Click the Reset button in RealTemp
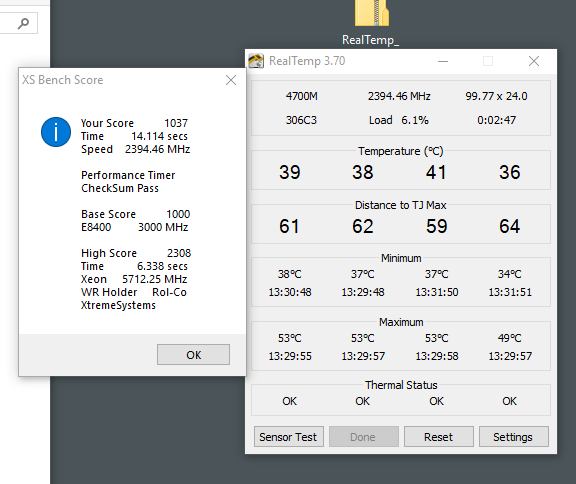The height and width of the screenshot is (484, 576). click(x=439, y=437)
